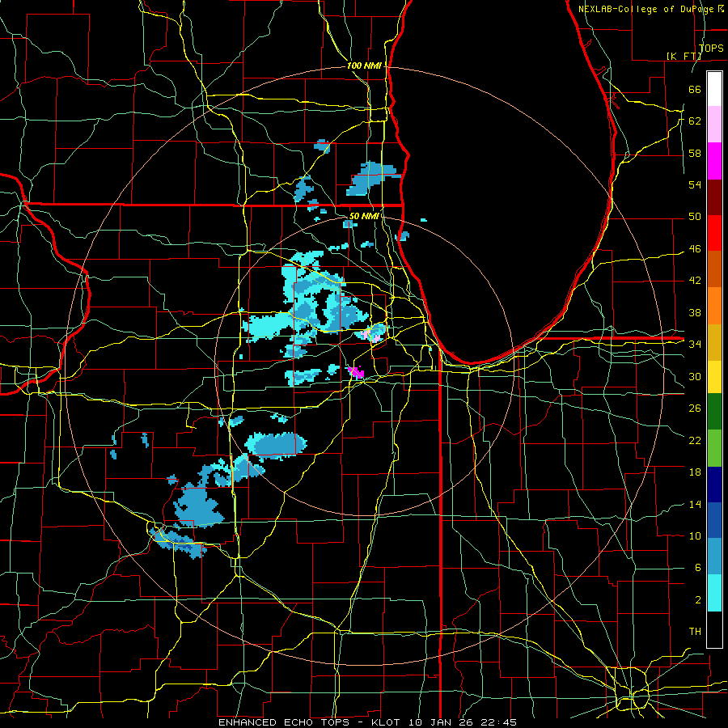Click the 100 NMI range ring label
Image resolution: width=728 pixels, height=728 pixels.
pyautogui.click(x=364, y=66)
